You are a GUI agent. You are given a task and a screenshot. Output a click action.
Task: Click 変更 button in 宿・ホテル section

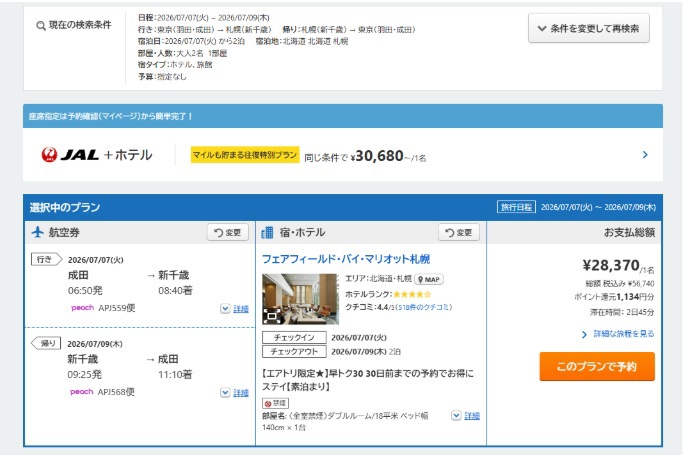[x=459, y=232]
